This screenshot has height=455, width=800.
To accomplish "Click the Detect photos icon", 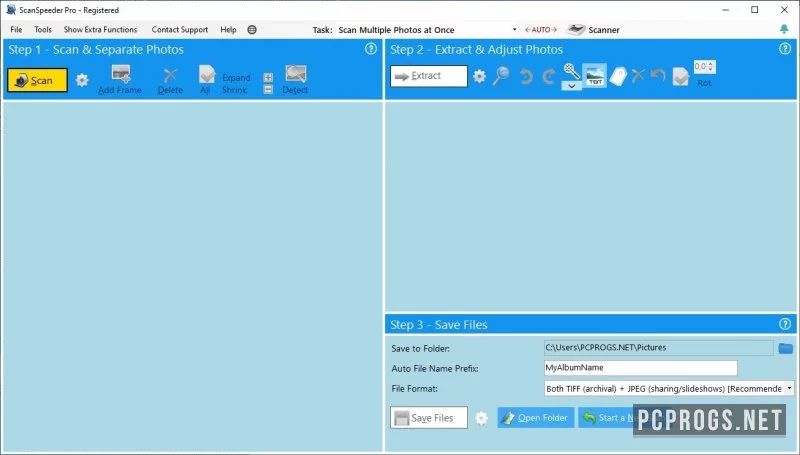I will coord(295,74).
